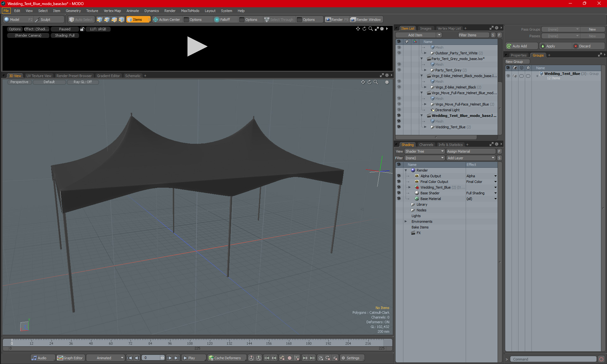
Task: Expand the Lights section in shader tree
Action: [x=406, y=215]
